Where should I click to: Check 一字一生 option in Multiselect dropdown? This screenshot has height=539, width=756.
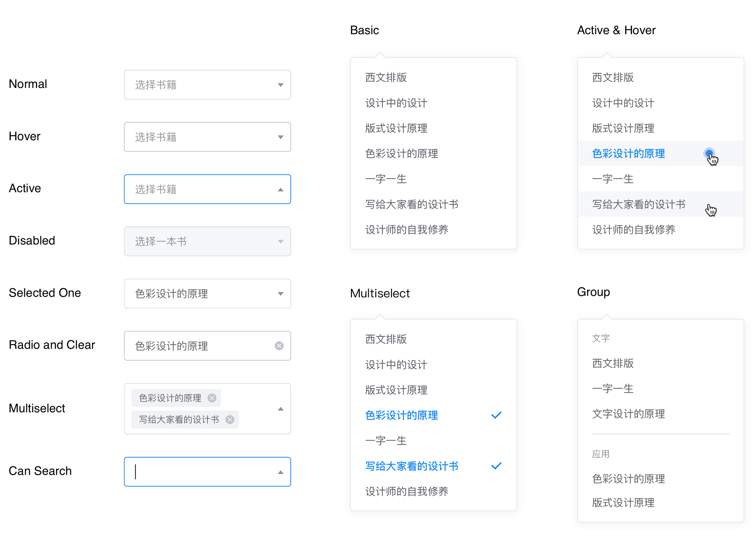tap(386, 441)
